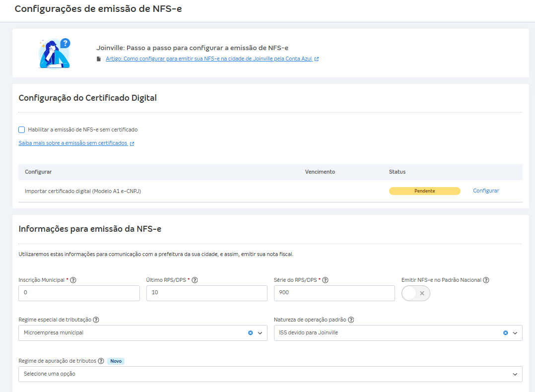Click the help illustration with question mark
The width and height of the screenshot is (535, 392).
pos(55,53)
